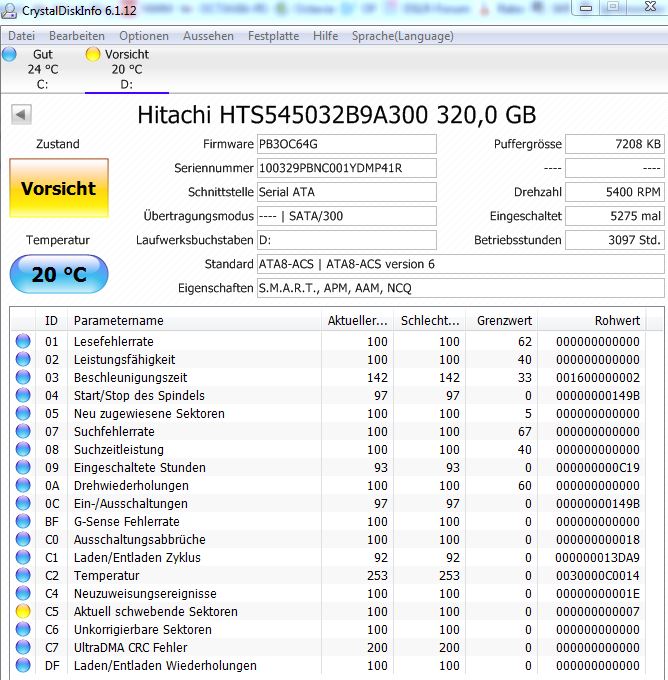This screenshot has height=680, width=668.
Task: Select raw value 0030000C0014 of Temperatur row
Action: tap(598, 575)
